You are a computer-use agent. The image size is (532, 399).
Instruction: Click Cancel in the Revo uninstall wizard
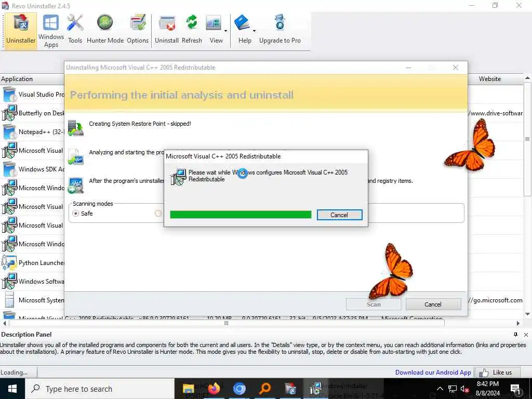(433, 304)
